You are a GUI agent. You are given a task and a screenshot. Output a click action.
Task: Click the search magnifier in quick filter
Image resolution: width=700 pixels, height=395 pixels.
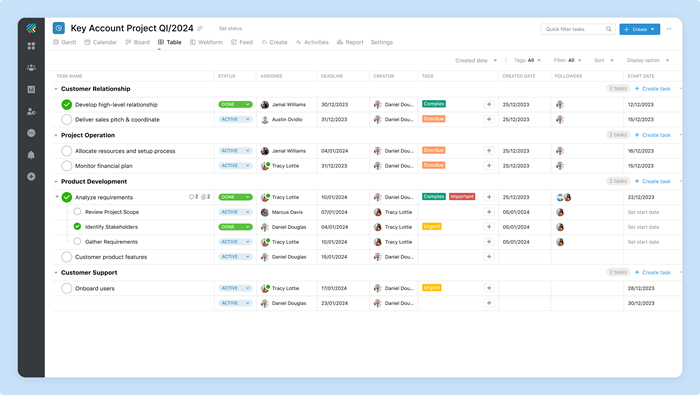click(x=608, y=29)
